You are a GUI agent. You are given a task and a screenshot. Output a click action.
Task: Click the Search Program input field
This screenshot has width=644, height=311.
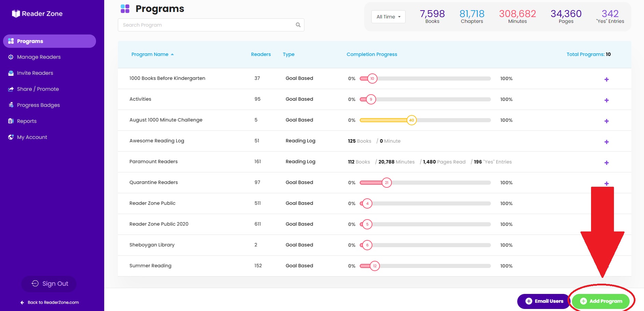211,25
